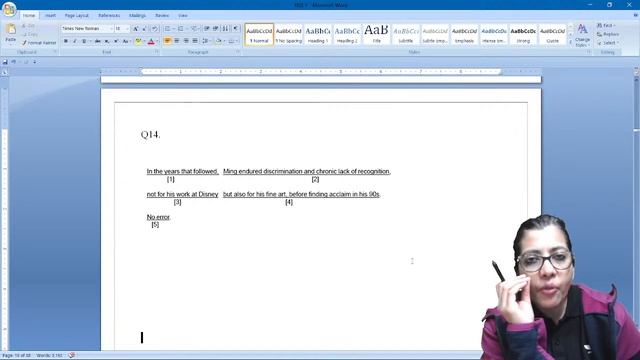Click the Bullets list icon

click(x=168, y=29)
